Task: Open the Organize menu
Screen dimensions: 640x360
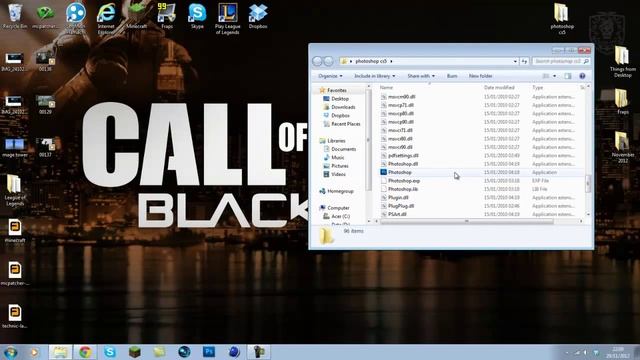Action: [x=330, y=76]
